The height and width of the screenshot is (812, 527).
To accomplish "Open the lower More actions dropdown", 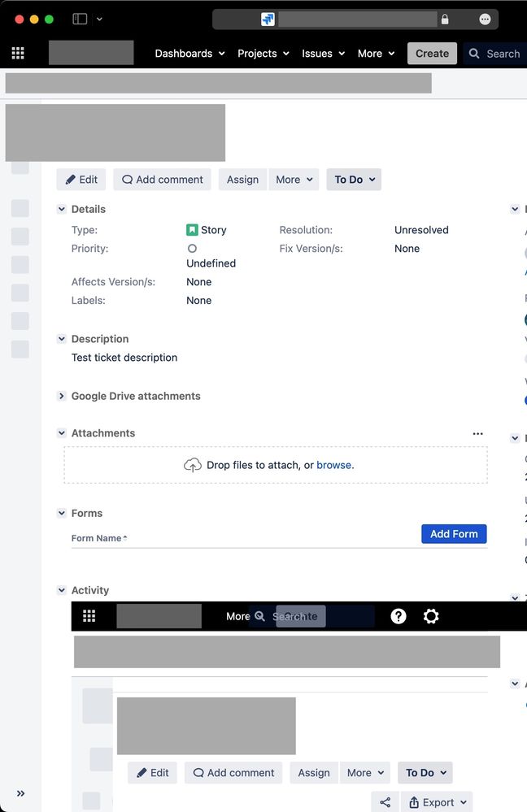I will coord(365,773).
